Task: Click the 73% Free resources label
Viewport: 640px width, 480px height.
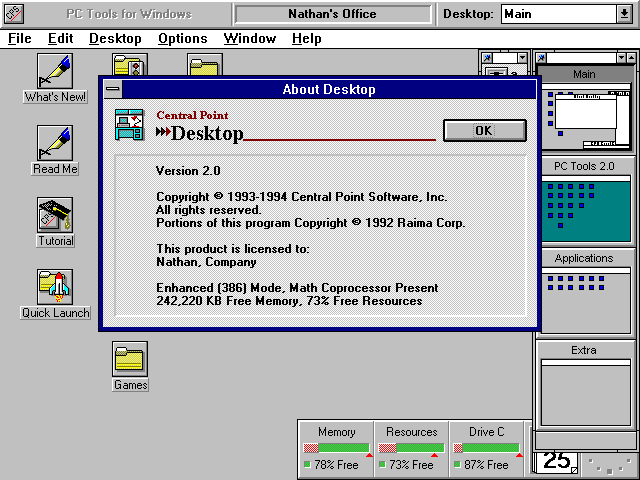Action: (x=411, y=465)
